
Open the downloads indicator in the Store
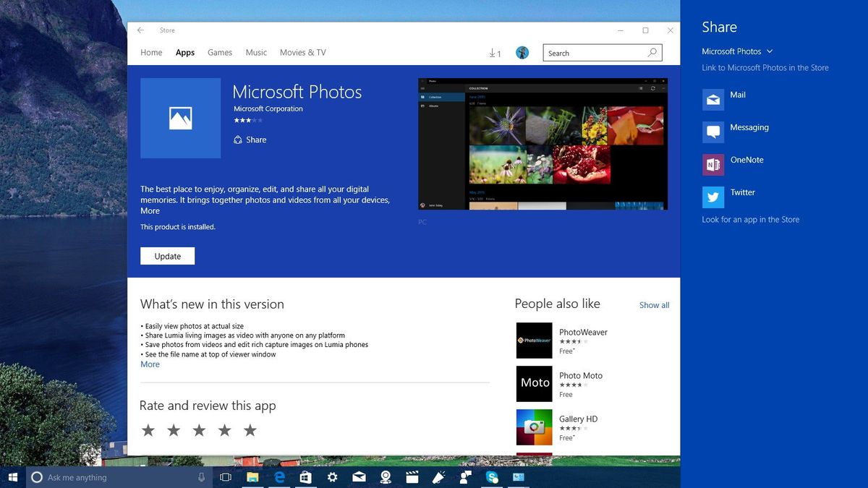494,53
